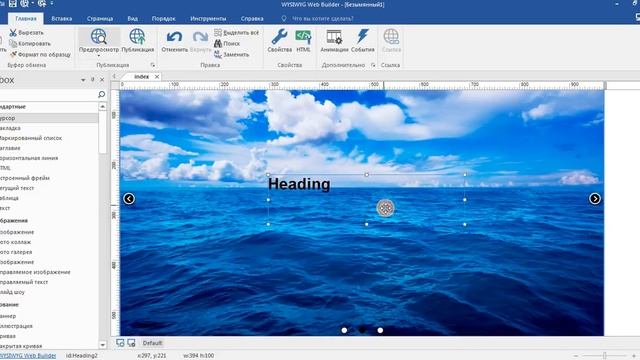The width and height of the screenshot is (640, 360).
Task: Click the Анимации icon
Action: click(334, 37)
